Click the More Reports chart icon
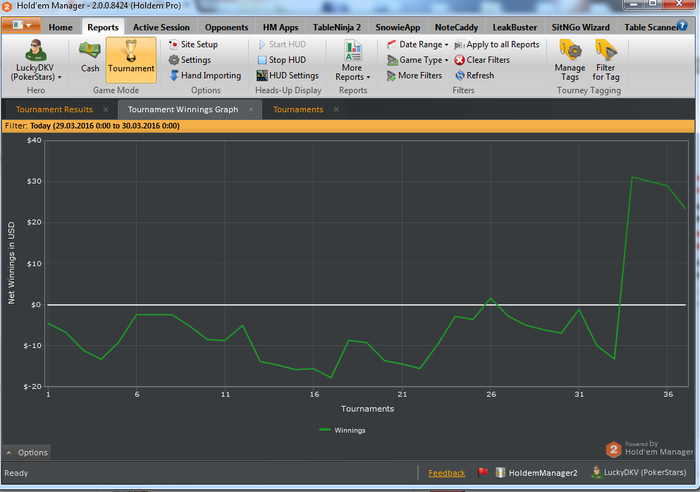 tap(353, 50)
